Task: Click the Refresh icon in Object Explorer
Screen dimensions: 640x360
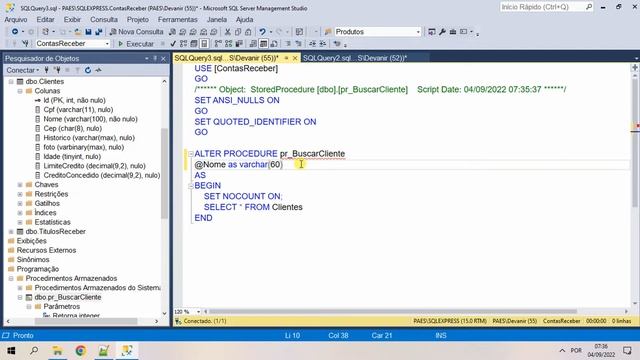Action: click(x=88, y=70)
